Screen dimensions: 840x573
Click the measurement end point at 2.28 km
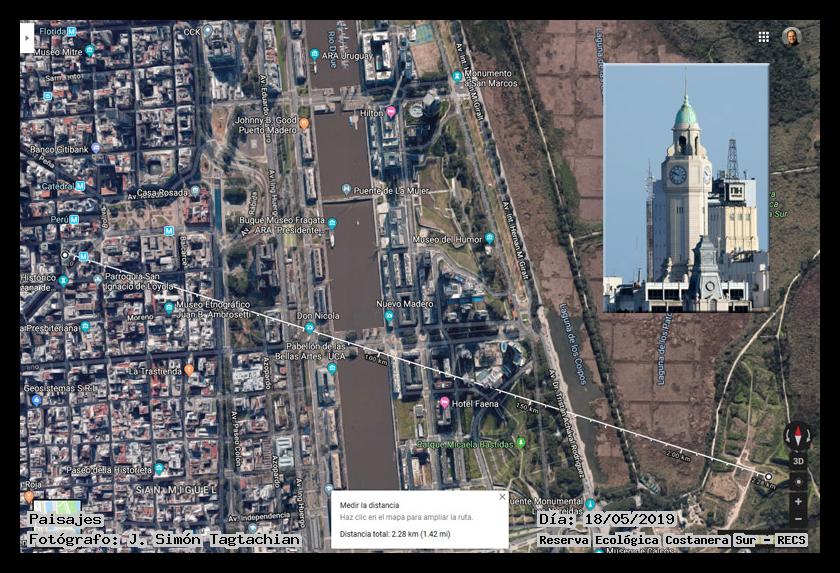pos(768,476)
